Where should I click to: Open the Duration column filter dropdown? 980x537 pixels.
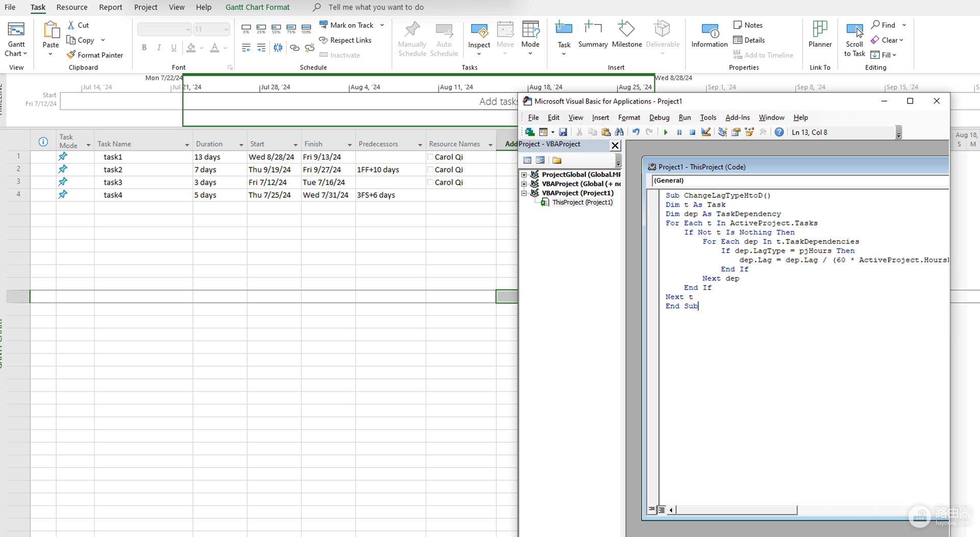tap(241, 145)
